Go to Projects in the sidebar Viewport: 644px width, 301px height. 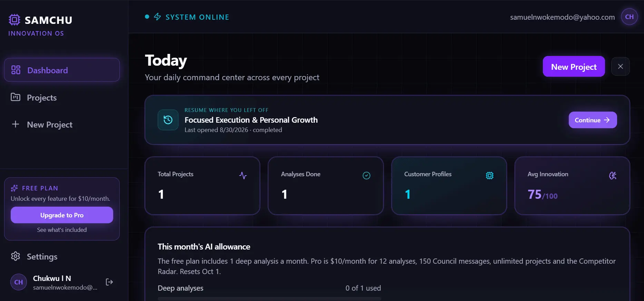click(x=62, y=97)
